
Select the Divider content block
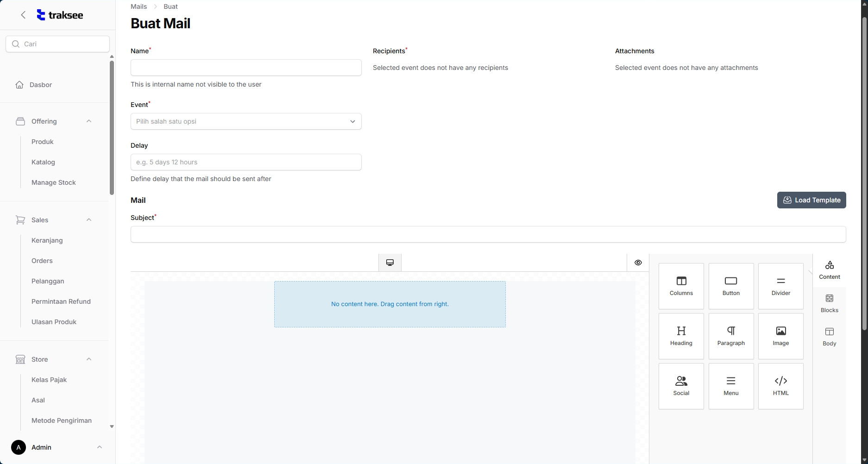coord(780,286)
